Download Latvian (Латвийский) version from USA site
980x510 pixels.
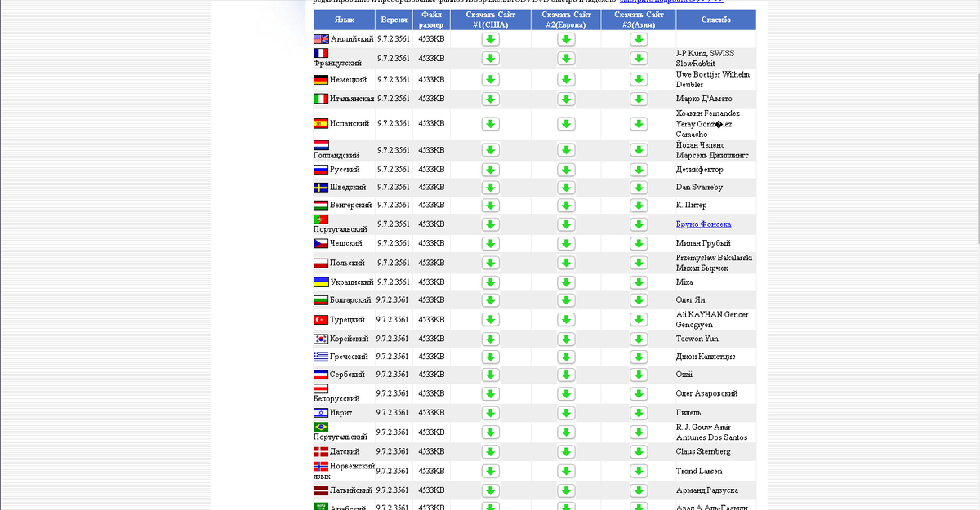pos(490,491)
